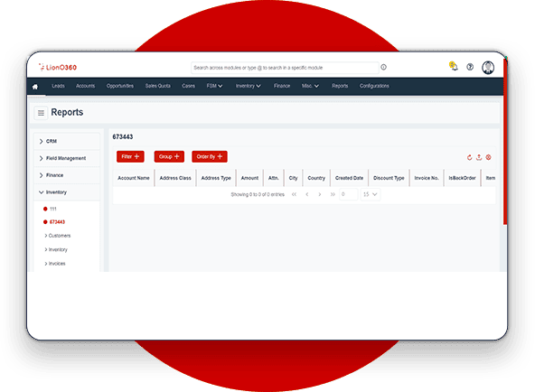535x392 pixels.
Task: Open the Misc. dropdown menu
Action: (310, 86)
